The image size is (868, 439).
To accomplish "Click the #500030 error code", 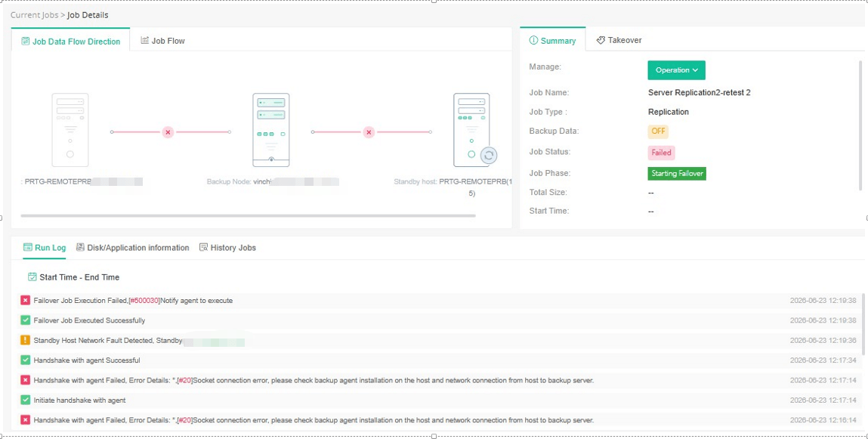I will 144,301.
